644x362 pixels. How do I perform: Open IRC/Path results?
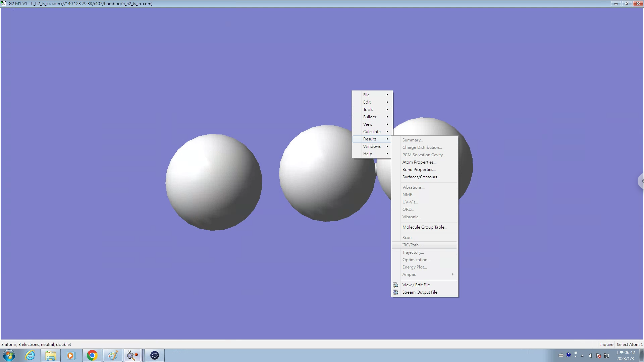(424, 245)
